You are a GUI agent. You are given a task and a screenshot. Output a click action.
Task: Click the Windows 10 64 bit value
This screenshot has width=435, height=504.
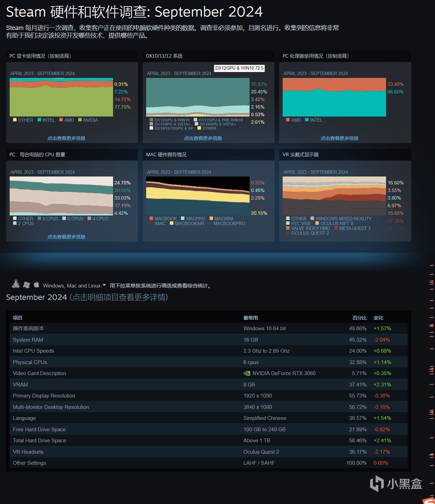(x=265, y=329)
